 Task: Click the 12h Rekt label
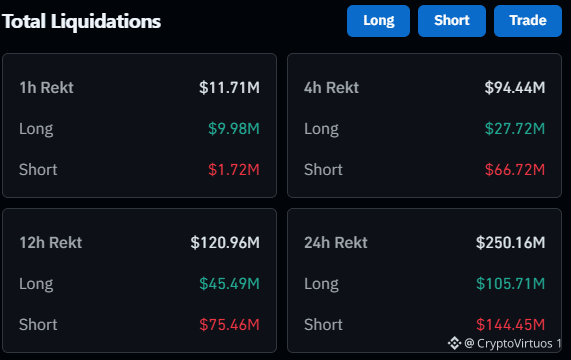51,243
